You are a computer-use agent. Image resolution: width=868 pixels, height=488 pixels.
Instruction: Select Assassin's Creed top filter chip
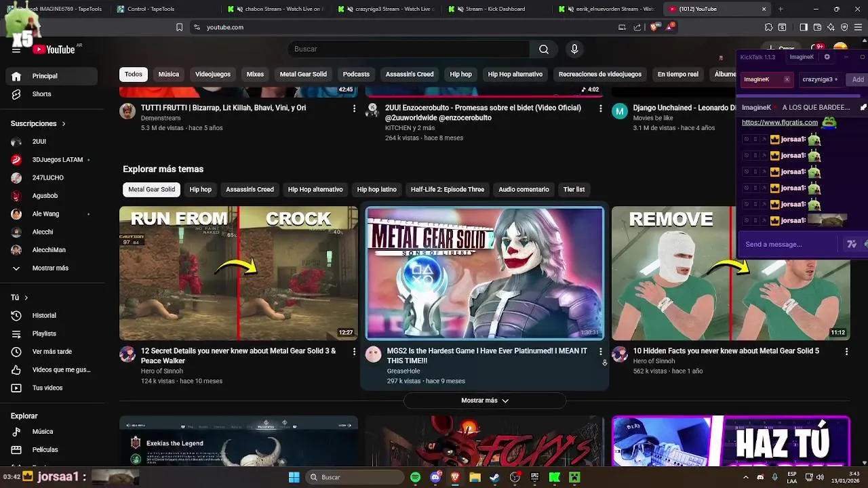point(410,75)
